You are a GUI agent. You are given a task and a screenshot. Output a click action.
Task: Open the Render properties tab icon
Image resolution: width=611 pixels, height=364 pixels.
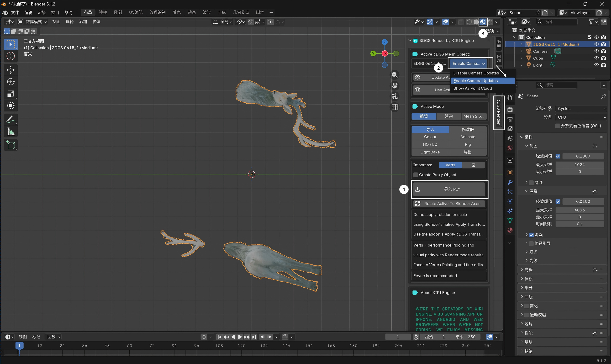click(510, 109)
